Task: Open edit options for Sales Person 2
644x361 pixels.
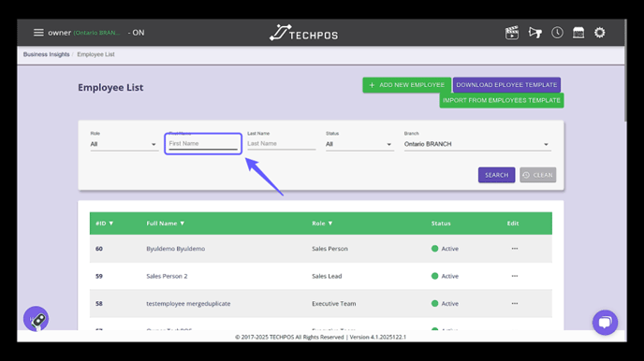Action: [x=515, y=276]
